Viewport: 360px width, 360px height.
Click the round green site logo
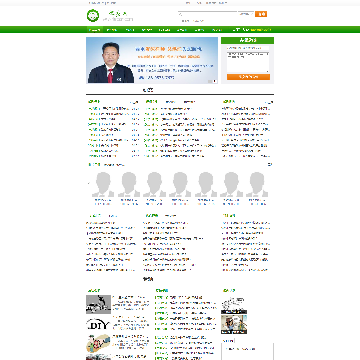point(93,16)
